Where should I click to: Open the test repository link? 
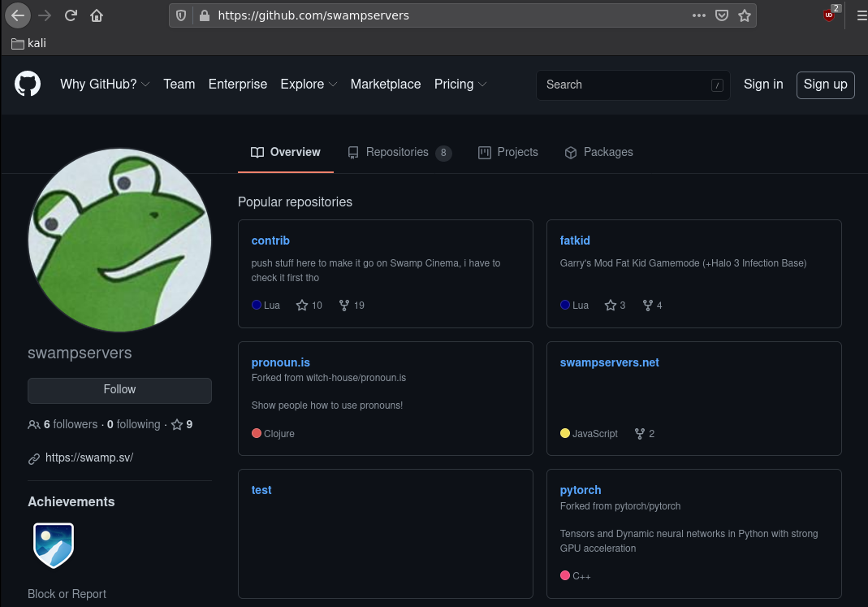261,490
